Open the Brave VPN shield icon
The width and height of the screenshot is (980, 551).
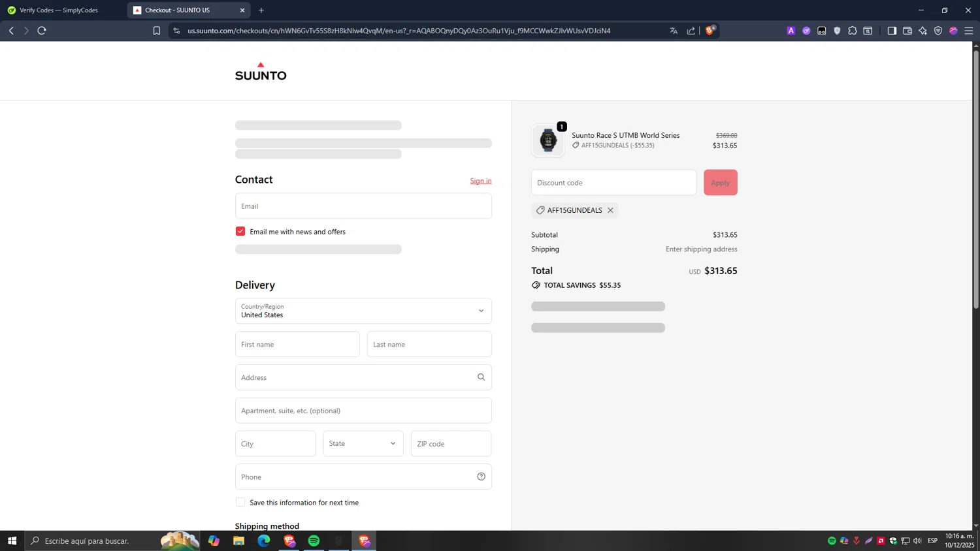tap(938, 31)
